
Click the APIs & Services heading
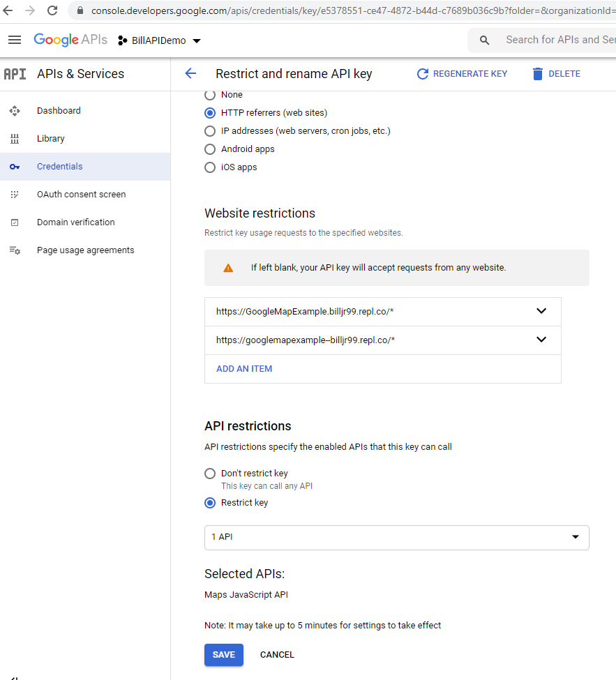81,74
